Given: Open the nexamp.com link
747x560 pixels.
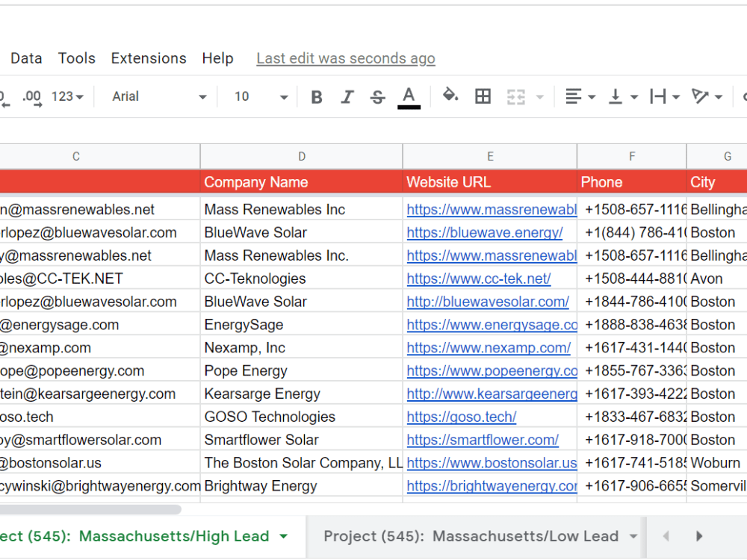Looking at the screenshot, I should (x=489, y=348).
